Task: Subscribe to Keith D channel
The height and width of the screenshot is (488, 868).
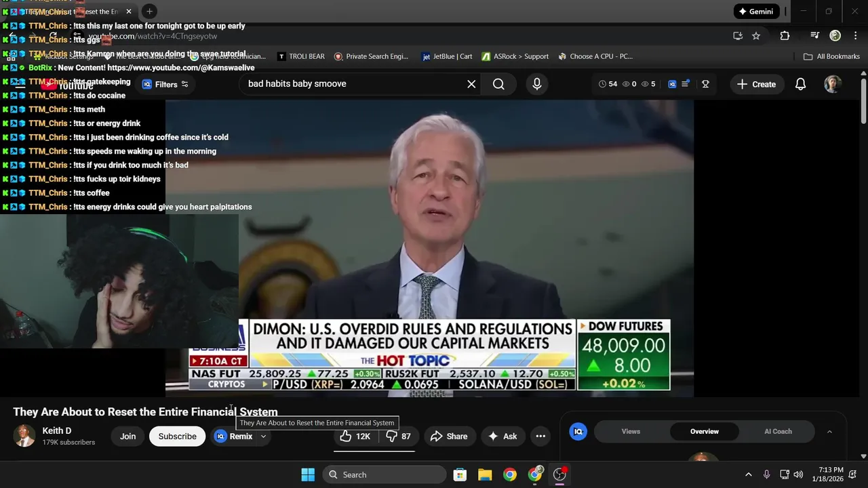Action: coord(177,436)
